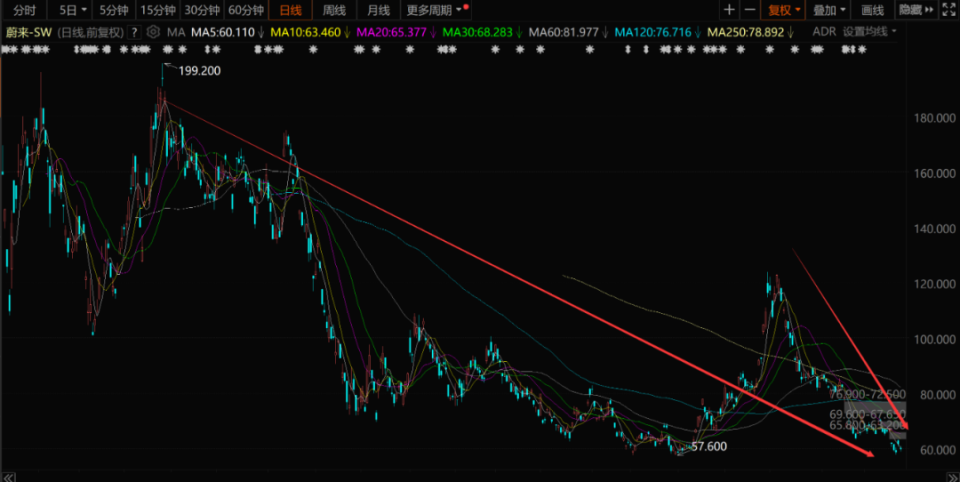Screen dimensions: 960x482
Task: Toggle the MA indicator label
Action: coord(176,32)
